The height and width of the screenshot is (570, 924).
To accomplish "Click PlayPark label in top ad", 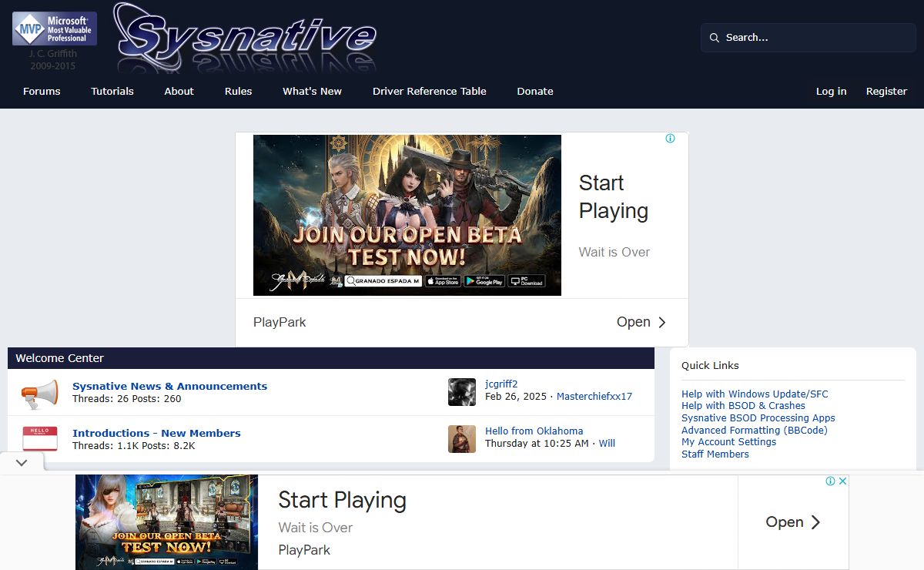I will click(280, 322).
